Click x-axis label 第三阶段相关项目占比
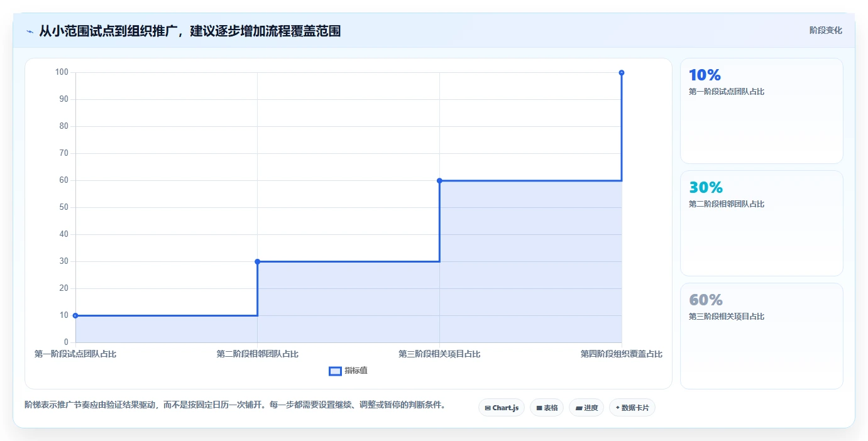The height and width of the screenshot is (441, 868). (439, 354)
